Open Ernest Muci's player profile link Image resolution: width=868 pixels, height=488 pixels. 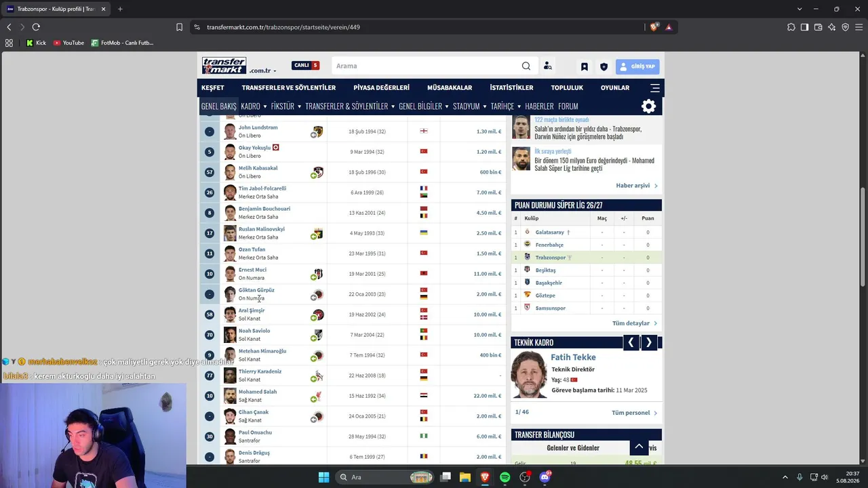[x=252, y=270]
